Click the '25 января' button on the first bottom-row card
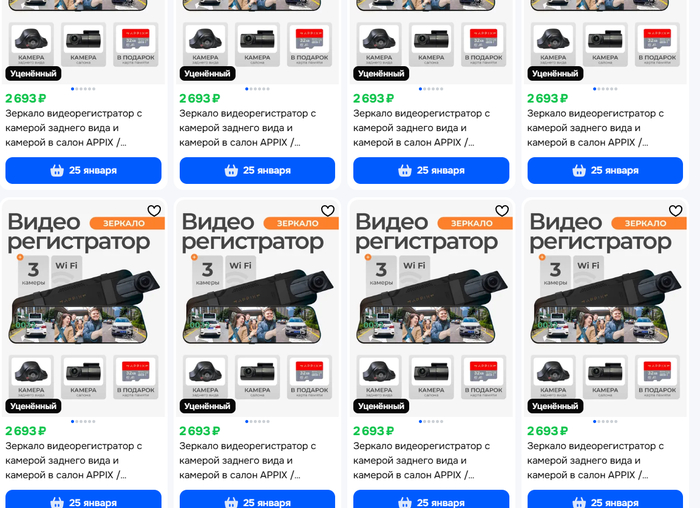 point(83,499)
